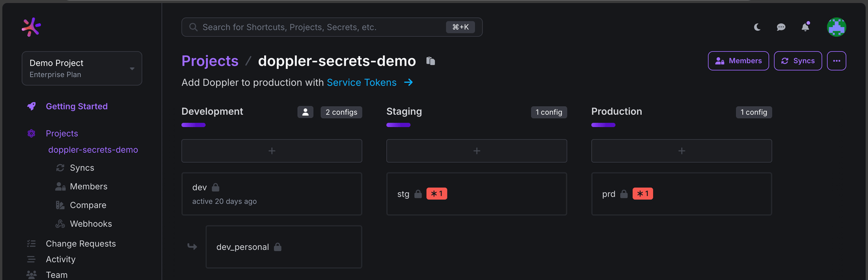Open the three-dot more options menu
Viewport: 868px width, 280px height.
[837, 61]
